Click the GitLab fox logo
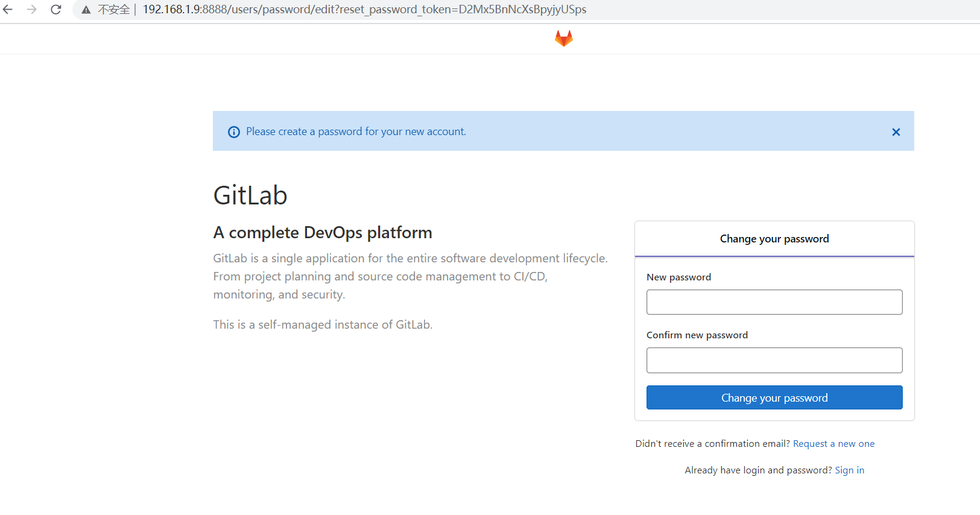980x515 pixels. [x=564, y=39]
